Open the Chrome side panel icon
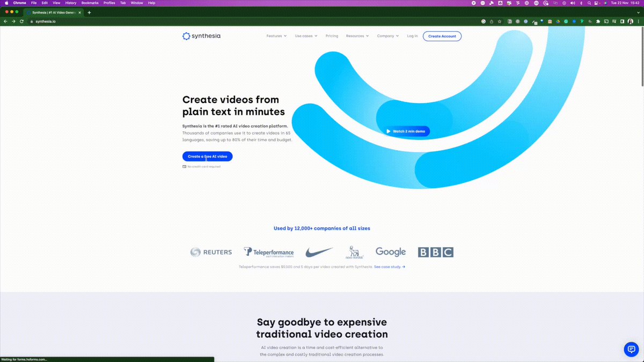Viewport: 644px width, 362px height. pyautogui.click(x=622, y=21)
